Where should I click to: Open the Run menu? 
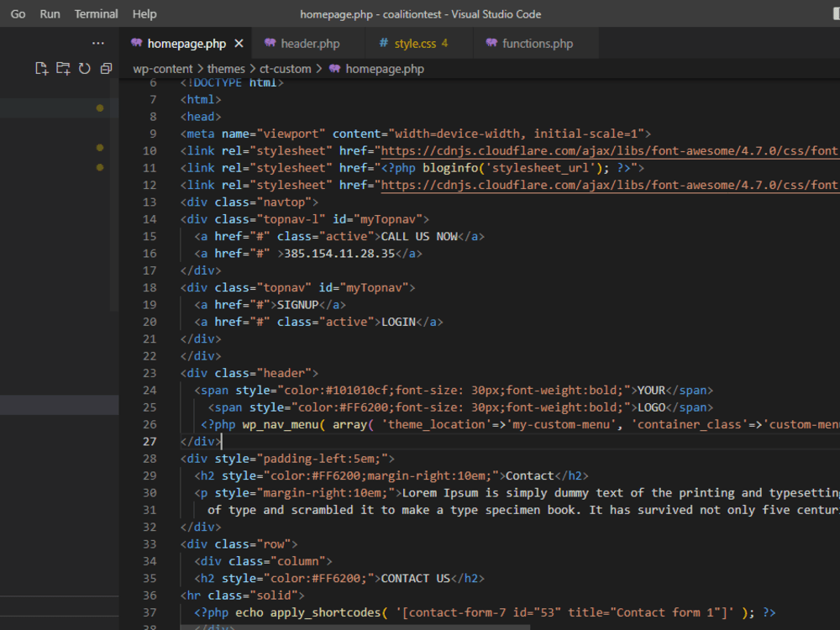(x=50, y=14)
